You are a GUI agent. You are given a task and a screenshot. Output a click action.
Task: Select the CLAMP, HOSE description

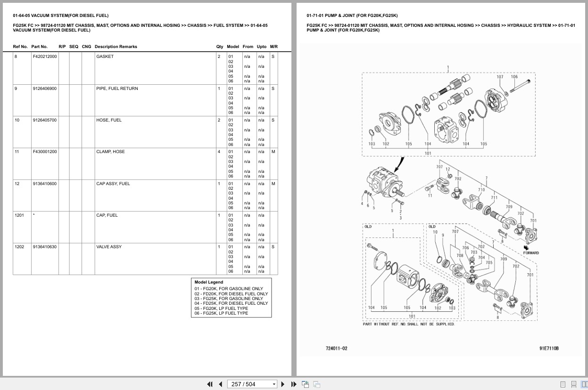click(x=110, y=152)
